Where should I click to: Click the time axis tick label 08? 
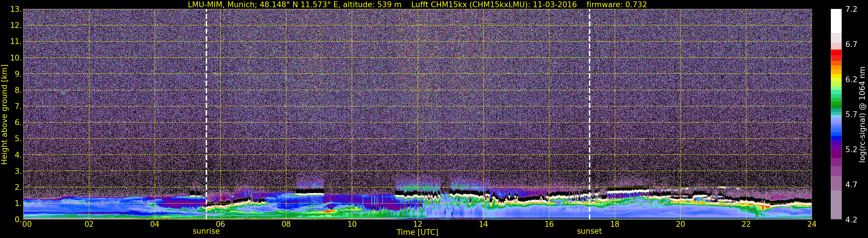[286, 224]
